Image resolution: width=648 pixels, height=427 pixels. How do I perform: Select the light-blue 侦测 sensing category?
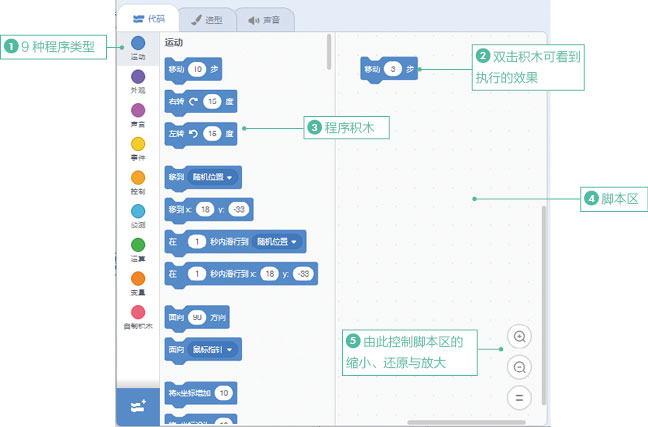(x=138, y=211)
